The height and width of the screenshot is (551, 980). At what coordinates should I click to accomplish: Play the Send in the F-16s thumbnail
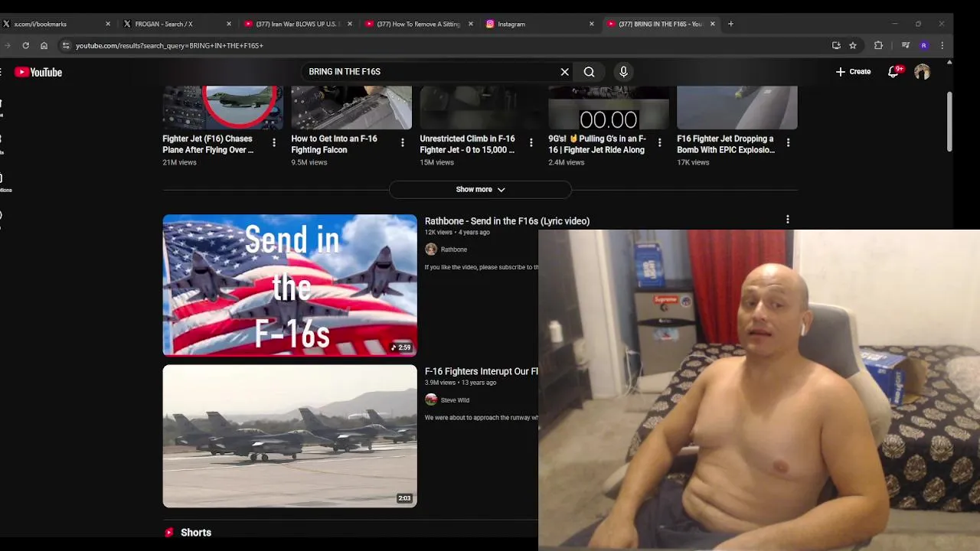click(289, 285)
